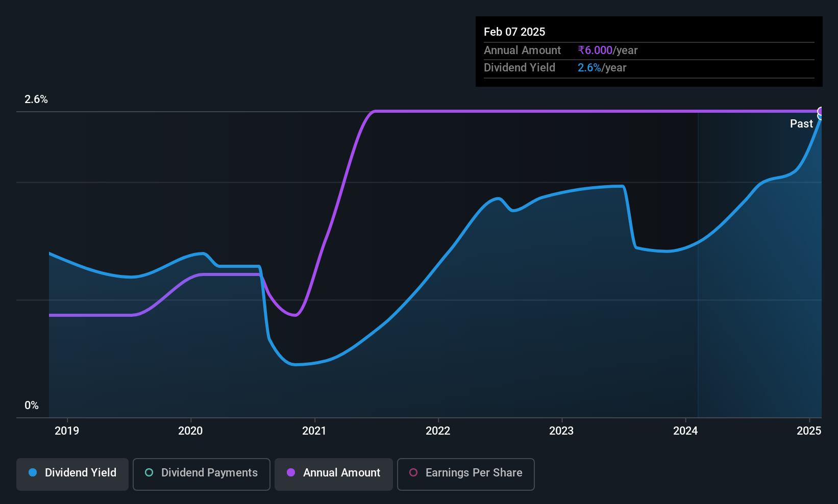Click the Past label on the chart
The width and height of the screenshot is (838, 504).
[x=801, y=123]
